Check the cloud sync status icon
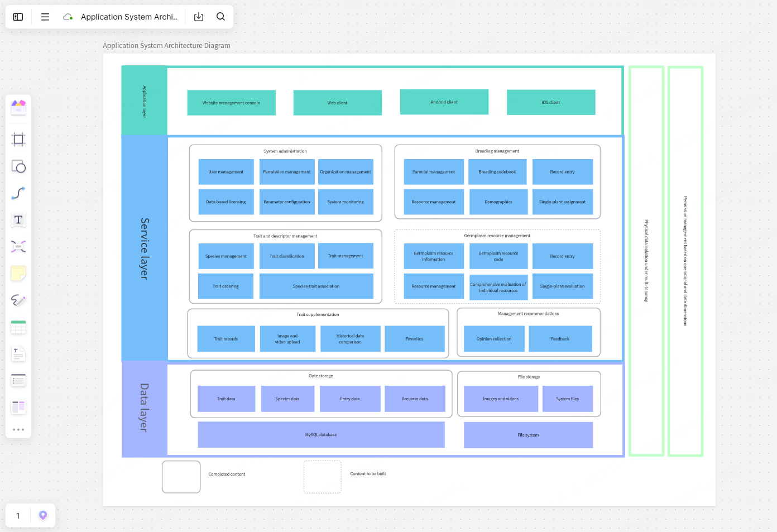 (x=68, y=17)
